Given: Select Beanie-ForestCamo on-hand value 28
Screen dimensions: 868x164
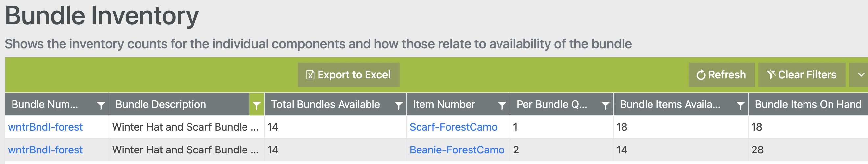Looking at the screenshot, I should [757, 150].
